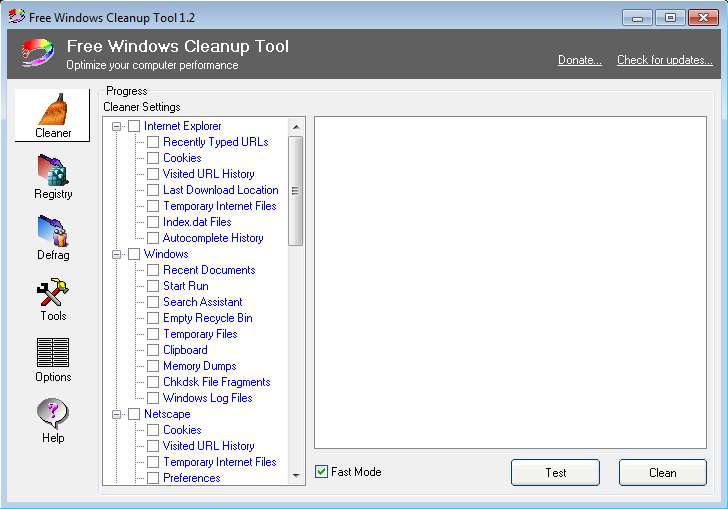This screenshot has width=728, height=509.
Task: Tick the Index.dat Files checkbox
Action: point(153,222)
